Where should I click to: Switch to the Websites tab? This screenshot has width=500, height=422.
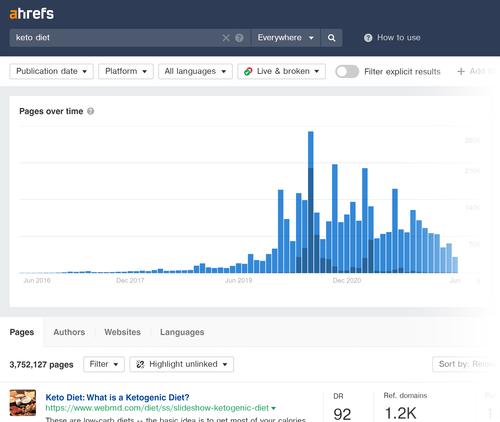(x=122, y=332)
